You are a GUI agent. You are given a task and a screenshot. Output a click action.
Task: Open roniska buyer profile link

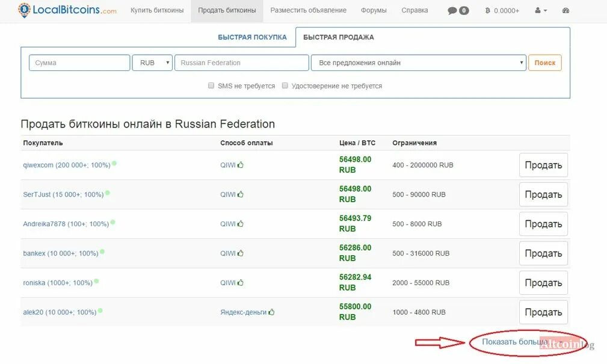58,283
